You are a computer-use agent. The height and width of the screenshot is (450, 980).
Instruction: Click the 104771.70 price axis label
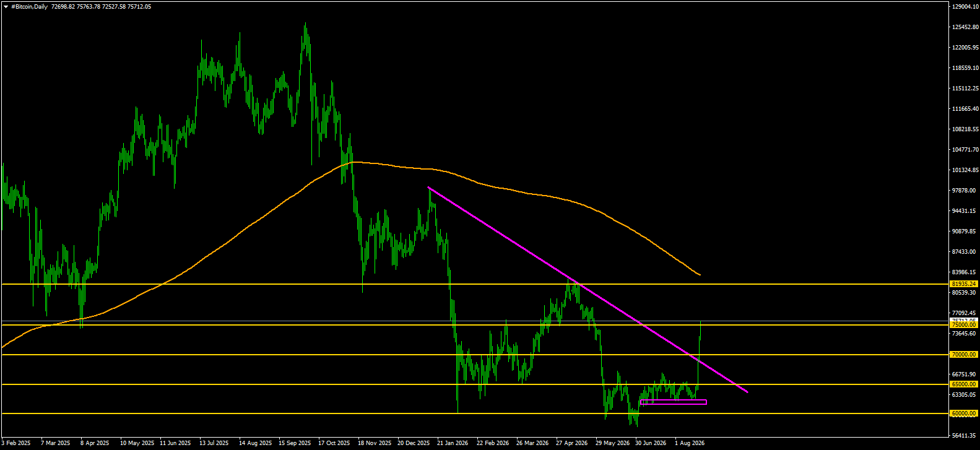pyautogui.click(x=966, y=150)
